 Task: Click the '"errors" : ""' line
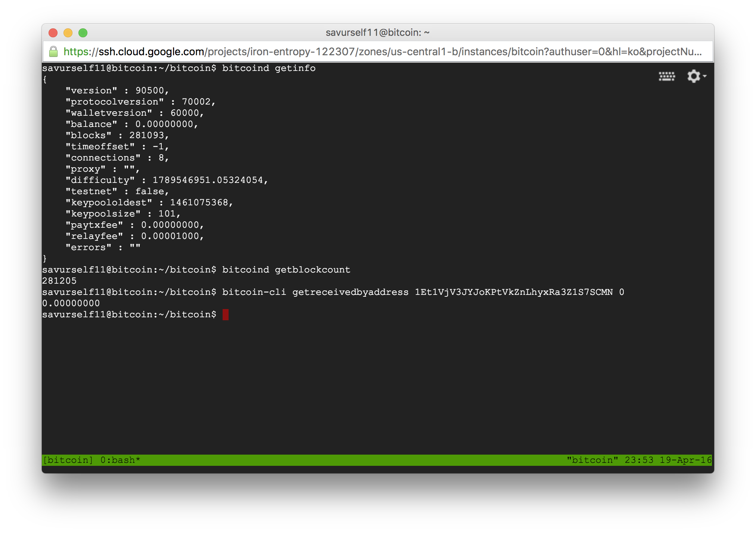103,247
